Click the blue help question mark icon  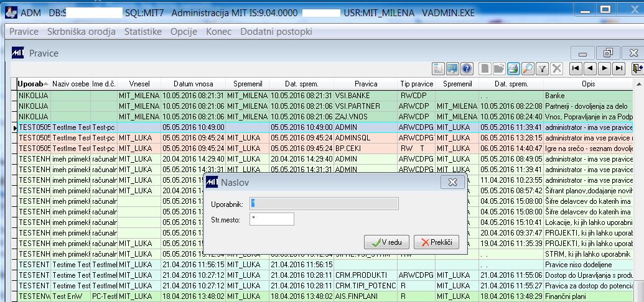(467, 68)
